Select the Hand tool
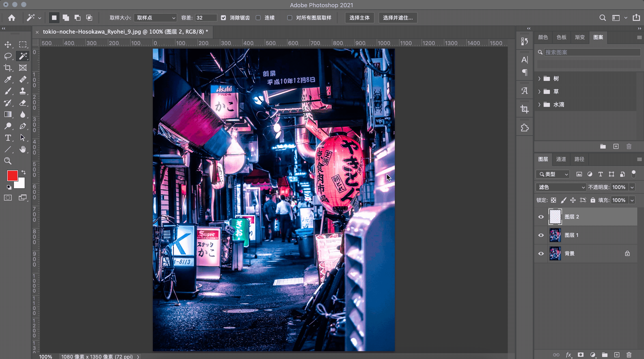 pos(23,149)
